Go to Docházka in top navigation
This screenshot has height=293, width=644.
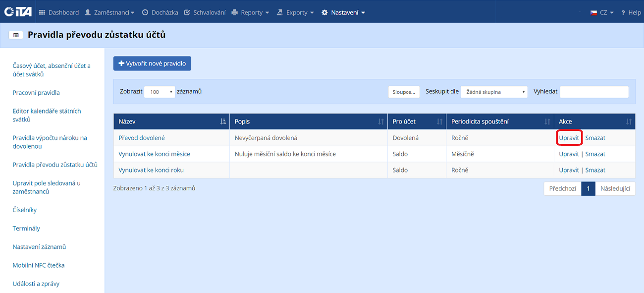click(x=160, y=12)
